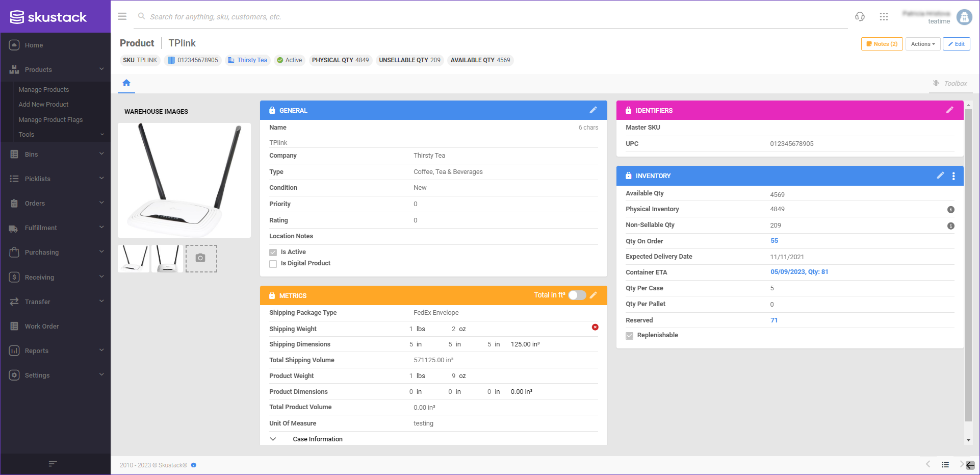Open the apps grid icon
This screenshot has width=980, height=475.
(x=884, y=17)
